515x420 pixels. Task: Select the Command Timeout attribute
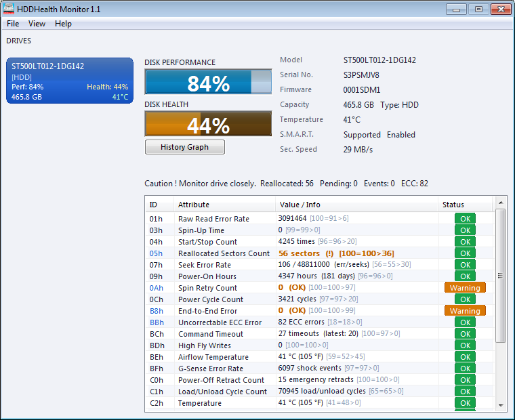(x=211, y=334)
